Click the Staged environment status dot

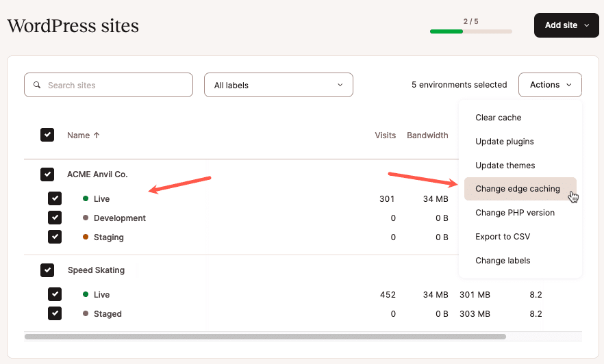(x=86, y=314)
